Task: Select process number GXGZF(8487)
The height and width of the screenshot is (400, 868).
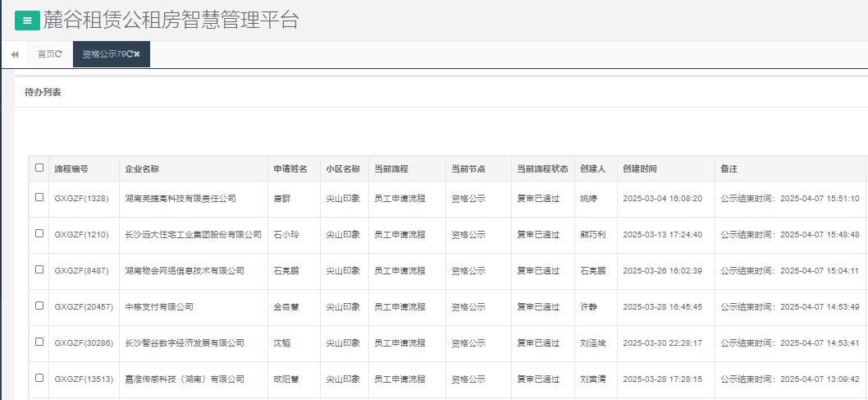Action: click(81, 271)
